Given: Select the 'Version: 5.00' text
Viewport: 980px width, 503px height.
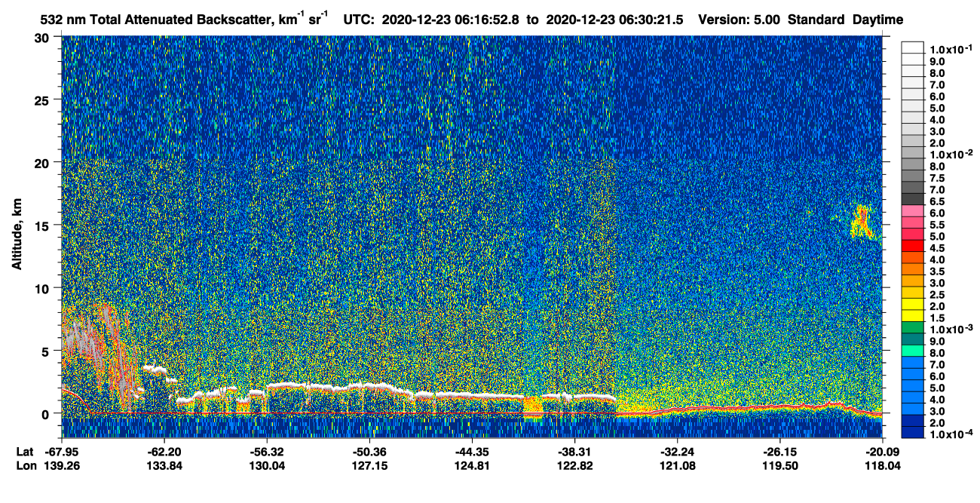Looking at the screenshot, I should 740,20.
